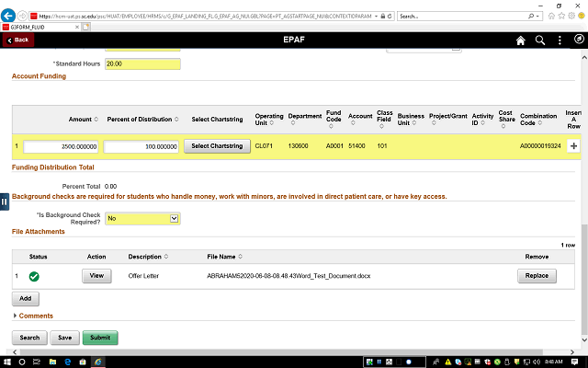Click the Percent of Distribution field 100.000000

click(x=141, y=146)
